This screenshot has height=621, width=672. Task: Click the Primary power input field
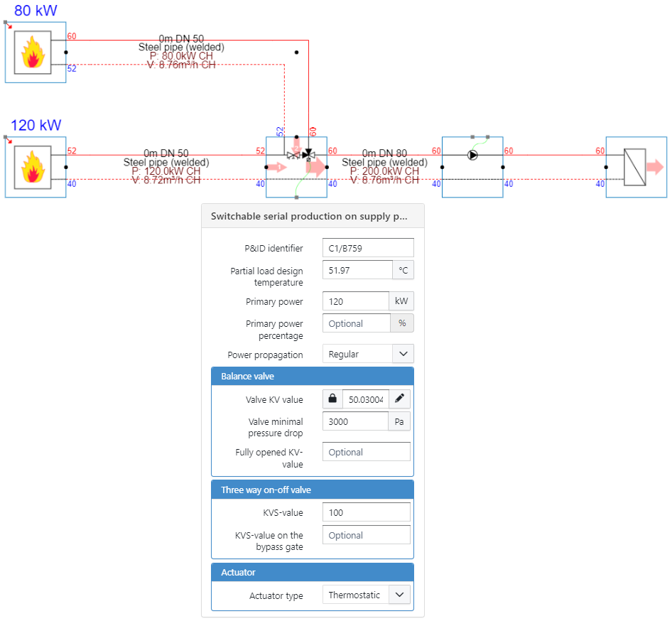point(355,301)
